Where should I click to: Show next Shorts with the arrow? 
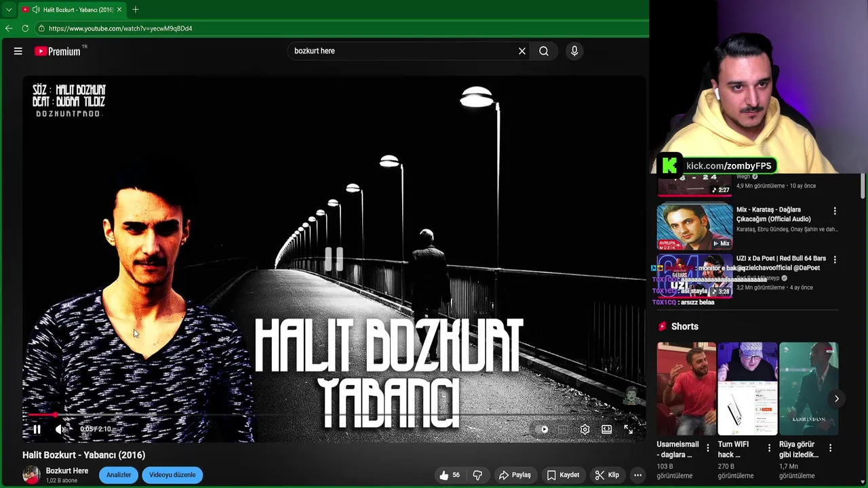coord(836,399)
